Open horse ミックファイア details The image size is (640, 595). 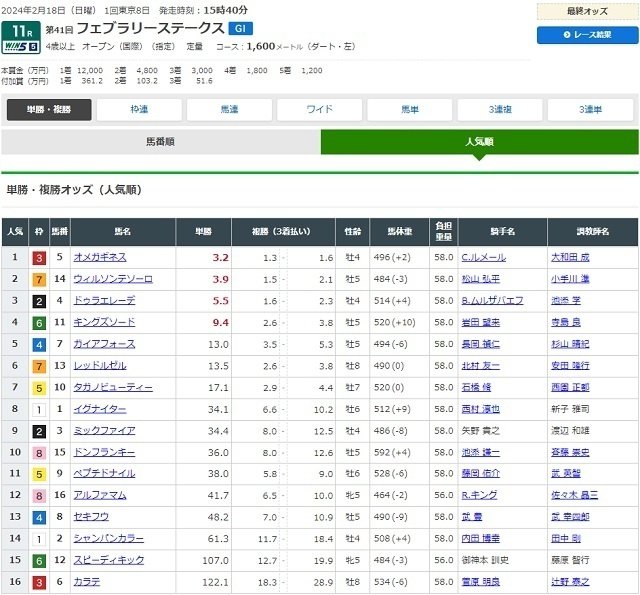(104, 431)
